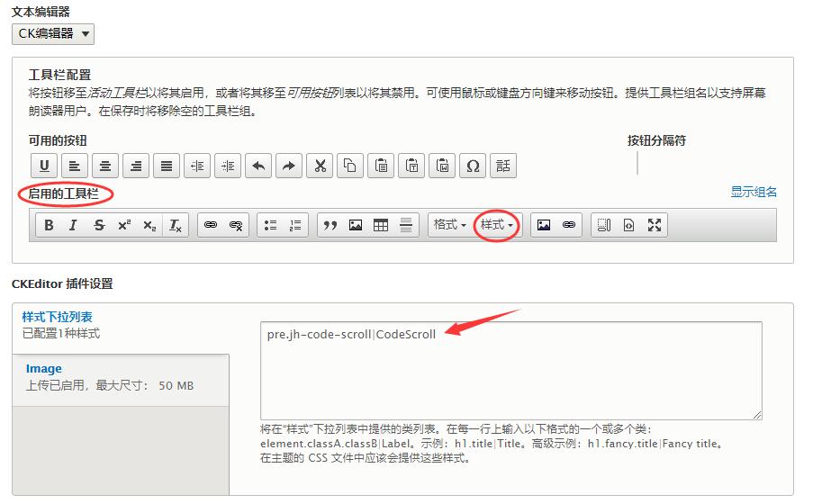Select the Image button next to Blockquote
Screen dimensions: 813x504
(x=356, y=225)
